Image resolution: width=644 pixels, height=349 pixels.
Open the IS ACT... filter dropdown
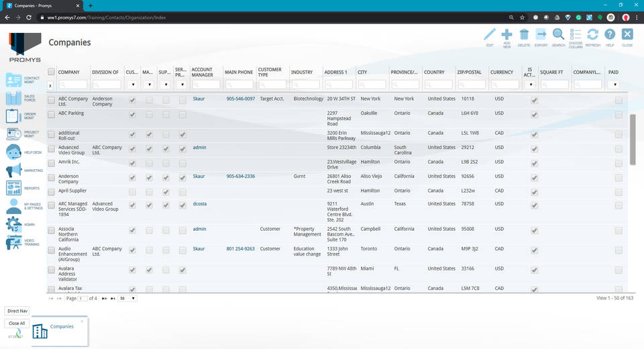coord(530,85)
